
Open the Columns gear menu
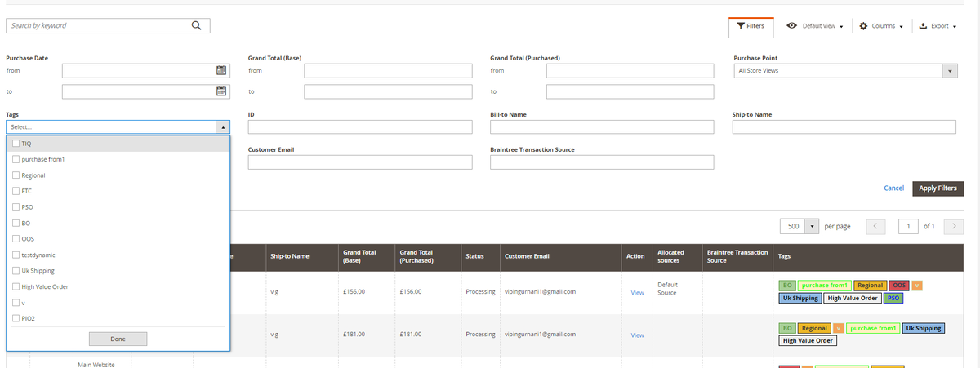pos(881,26)
